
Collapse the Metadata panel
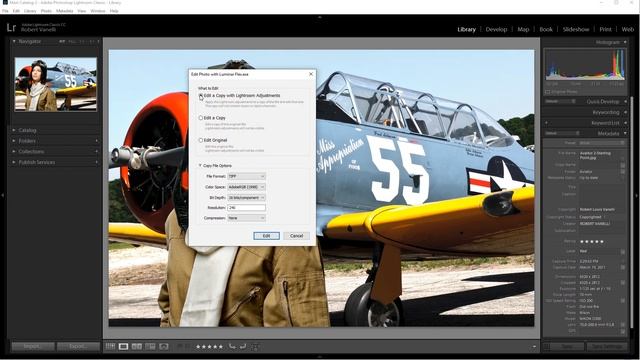tap(625, 133)
